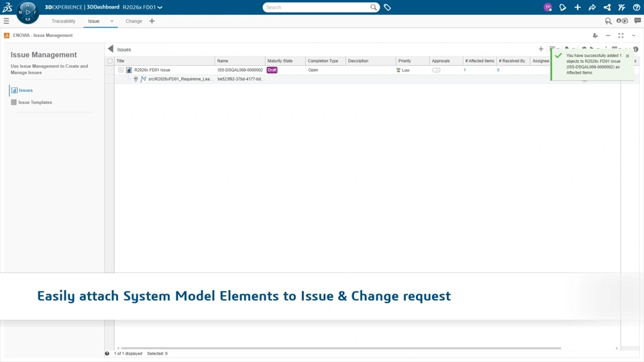644x362 pixels.
Task: Click the status help icon at bottom left
Action: (107, 353)
